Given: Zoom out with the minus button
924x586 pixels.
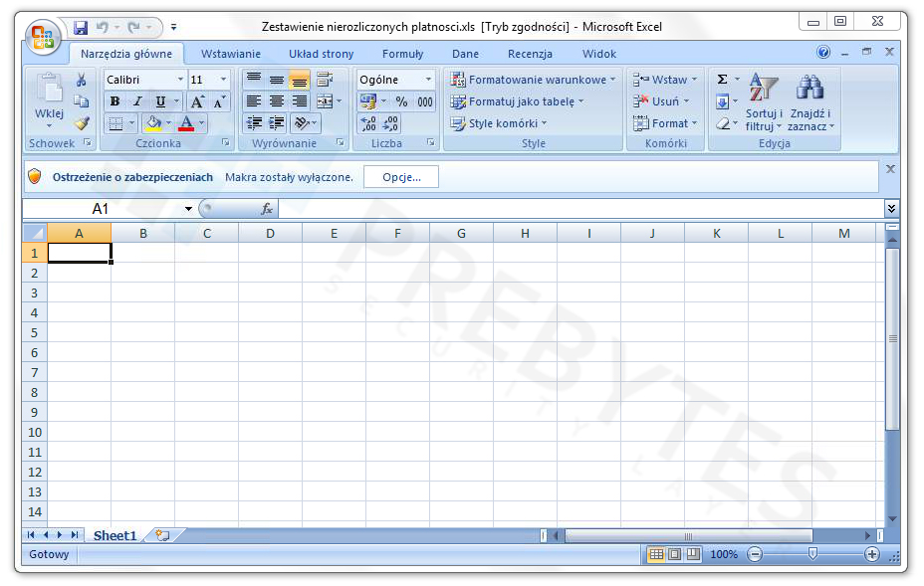Looking at the screenshot, I should (x=755, y=554).
